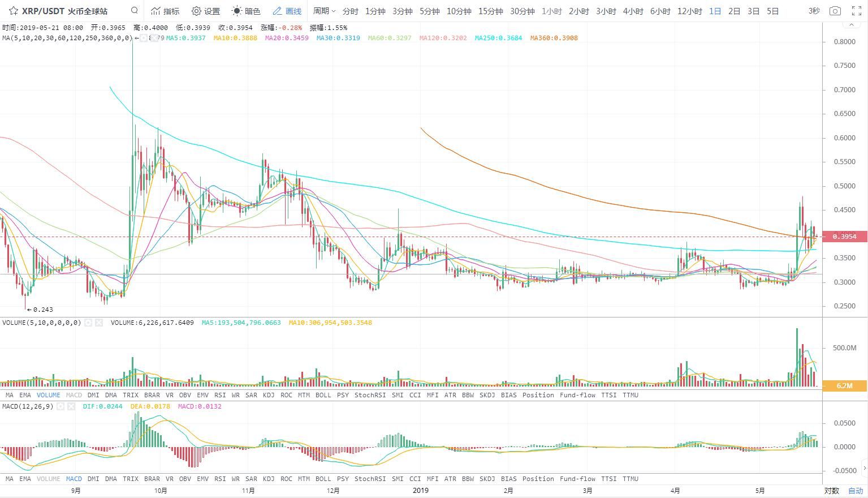This screenshot has width=868, height=498.
Task: Toggle 暗色 dark theme
Action: pos(246,11)
